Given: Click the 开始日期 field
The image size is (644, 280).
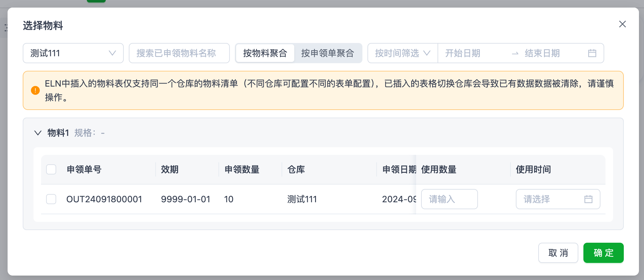Looking at the screenshot, I should pyautogui.click(x=474, y=53).
